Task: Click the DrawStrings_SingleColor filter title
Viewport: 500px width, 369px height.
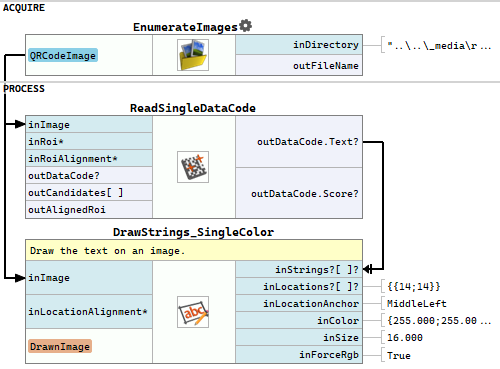Action: (194, 232)
